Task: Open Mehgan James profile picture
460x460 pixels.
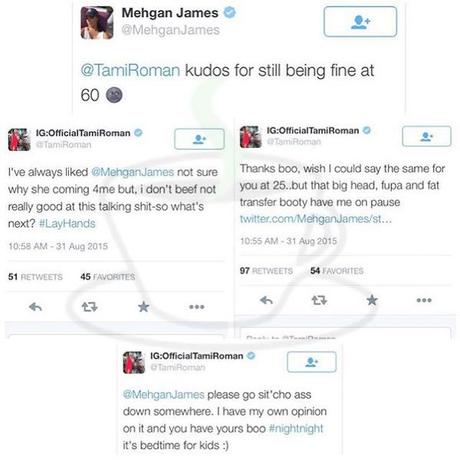Action: (97, 23)
